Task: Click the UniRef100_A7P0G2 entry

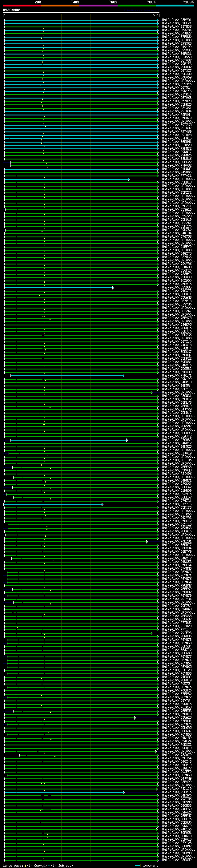Action: pyautogui.click(x=176, y=165)
